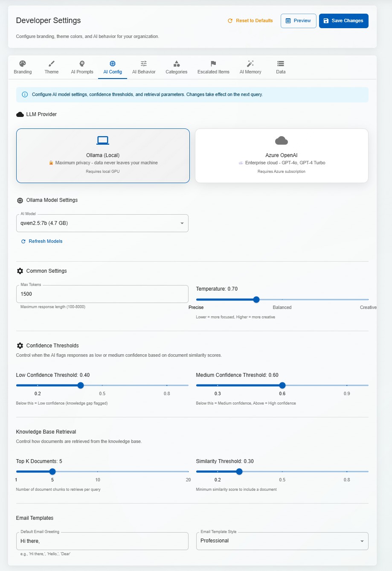Open the AI Model dropdown

point(182,223)
